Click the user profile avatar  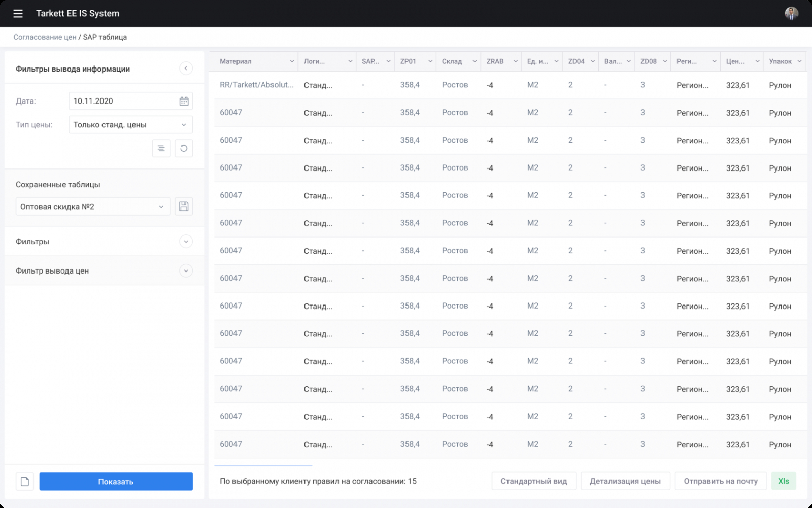point(791,14)
